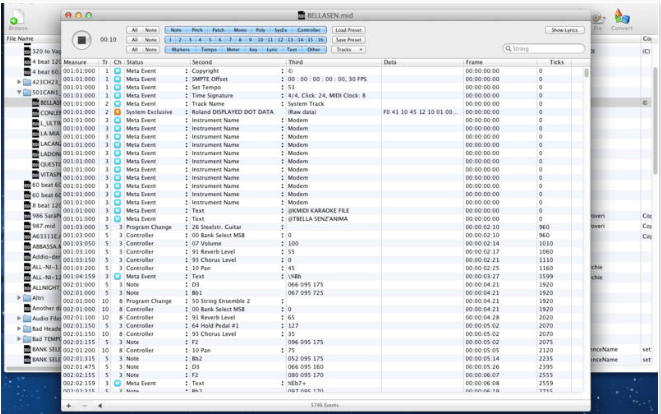This screenshot has height=414, width=661.
Task: Expand the Audio Files folder
Action: click(x=19, y=318)
